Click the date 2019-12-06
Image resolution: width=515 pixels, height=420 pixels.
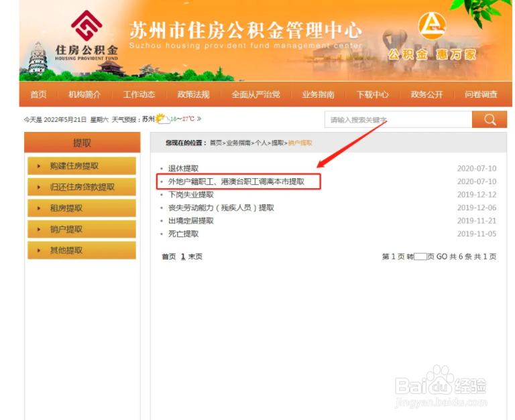[x=477, y=208]
